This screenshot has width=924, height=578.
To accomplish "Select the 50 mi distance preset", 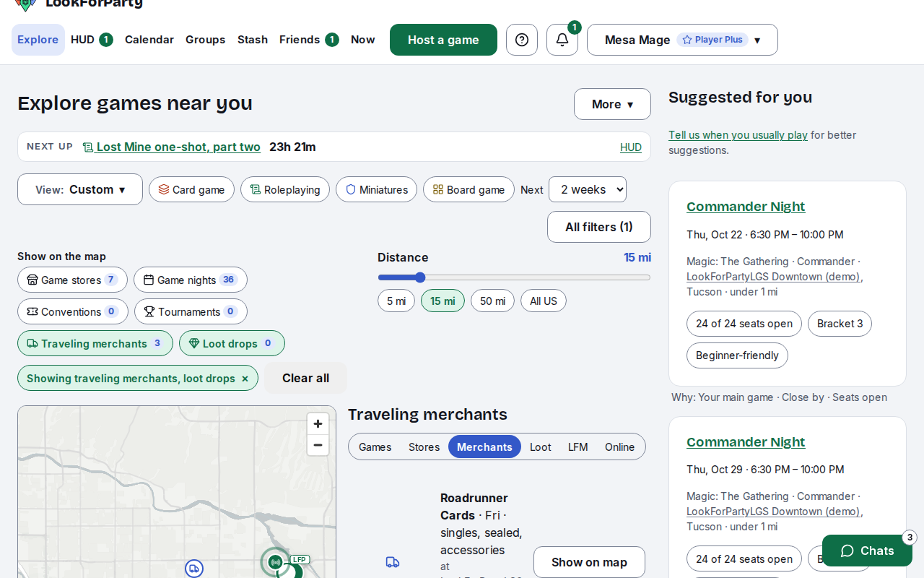I will (492, 301).
